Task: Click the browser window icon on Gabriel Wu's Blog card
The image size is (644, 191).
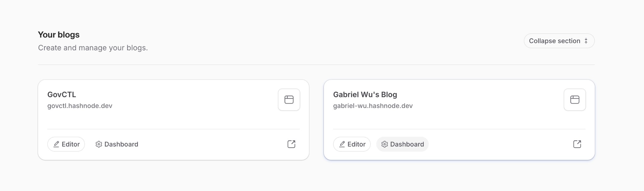Action: (x=575, y=100)
